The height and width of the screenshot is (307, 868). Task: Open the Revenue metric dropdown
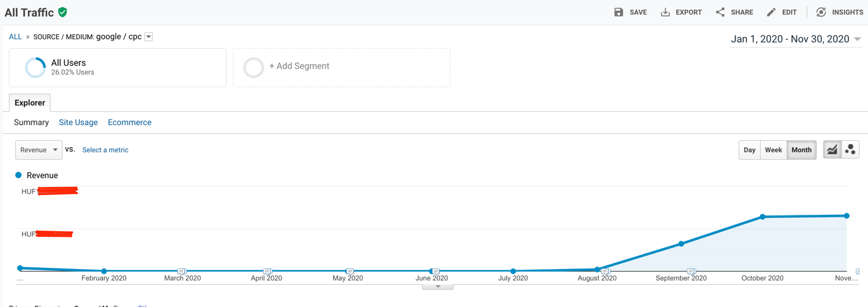38,150
